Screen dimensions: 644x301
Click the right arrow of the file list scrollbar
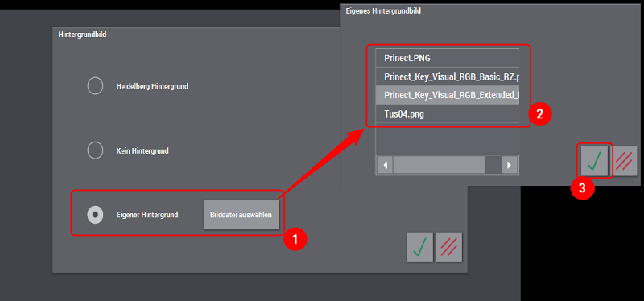[x=510, y=165]
